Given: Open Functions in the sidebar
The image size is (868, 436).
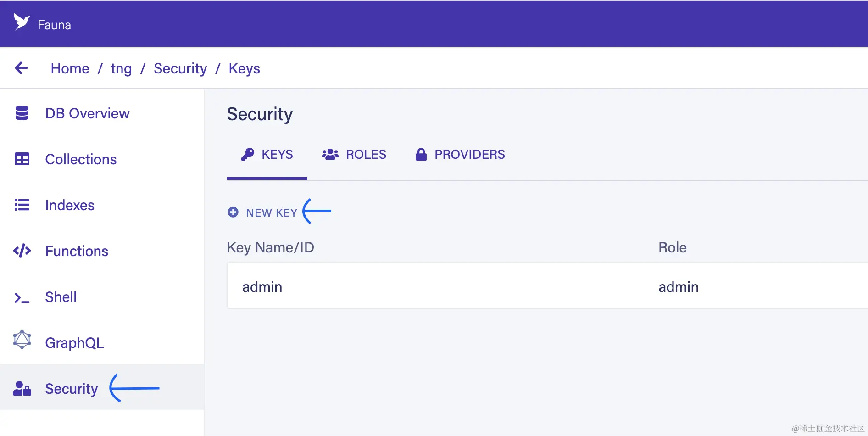Looking at the screenshot, I should click(77, 251).
